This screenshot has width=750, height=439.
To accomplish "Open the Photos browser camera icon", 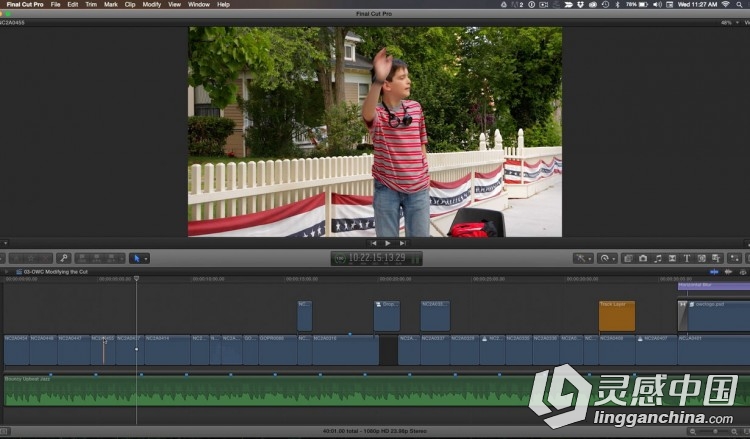I will 643,259.
